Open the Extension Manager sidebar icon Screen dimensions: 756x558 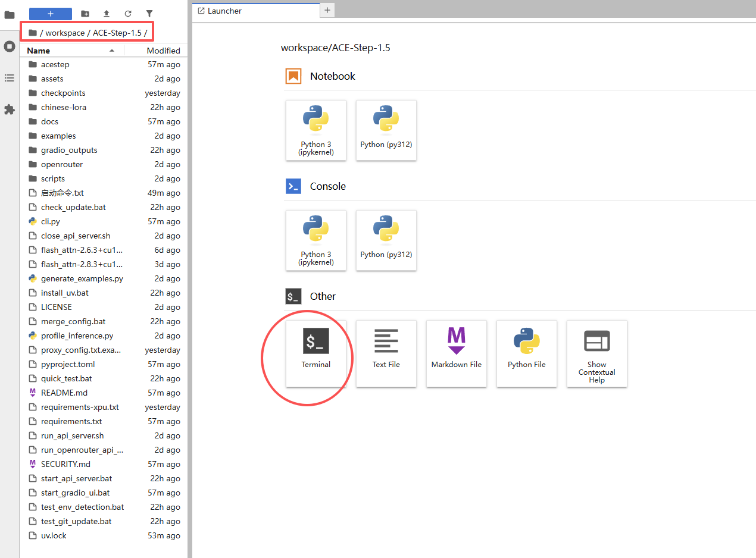click(10, 109)
